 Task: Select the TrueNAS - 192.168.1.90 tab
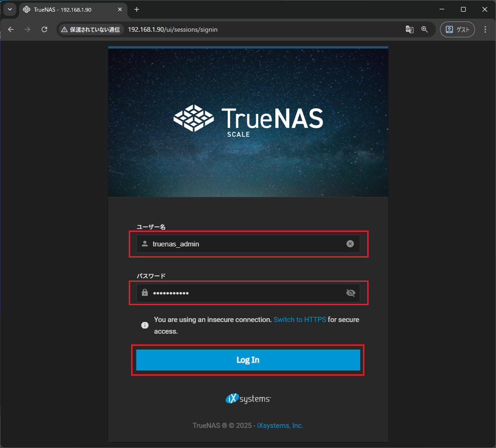click(73, 9)
